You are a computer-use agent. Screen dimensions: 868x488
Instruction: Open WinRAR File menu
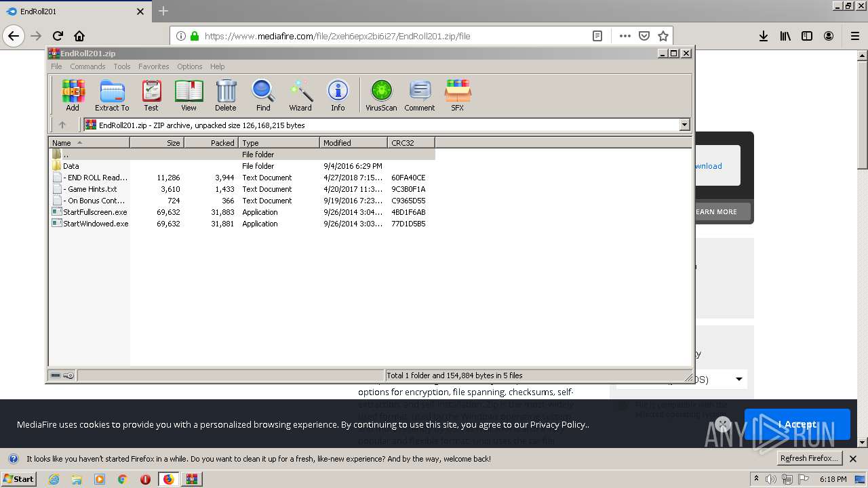pos(56,66)
